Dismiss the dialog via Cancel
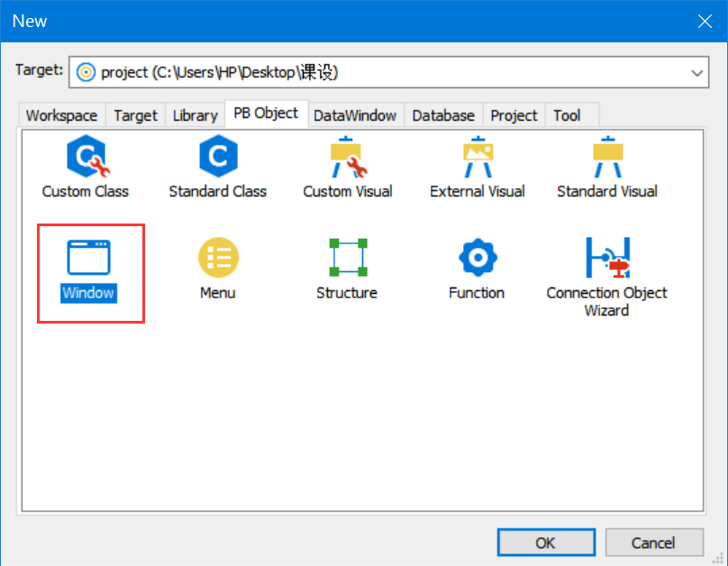 point(654,542)
